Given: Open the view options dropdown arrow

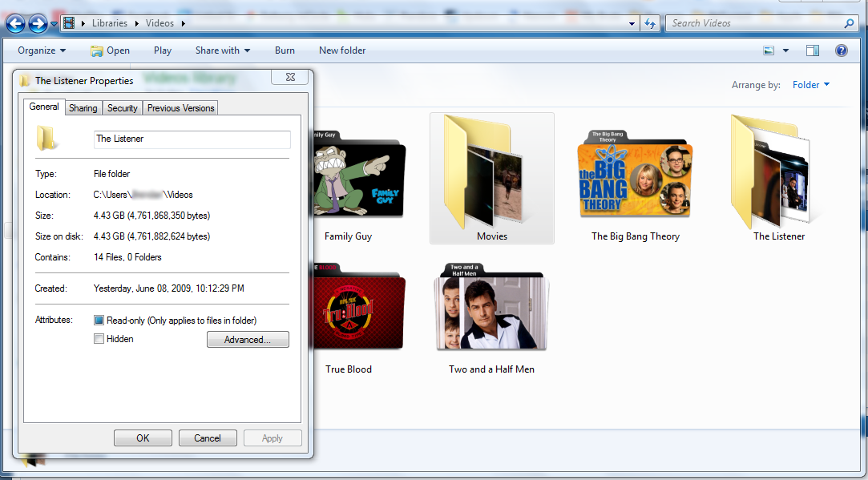Looking at the screenshot, I should point(785,51).
